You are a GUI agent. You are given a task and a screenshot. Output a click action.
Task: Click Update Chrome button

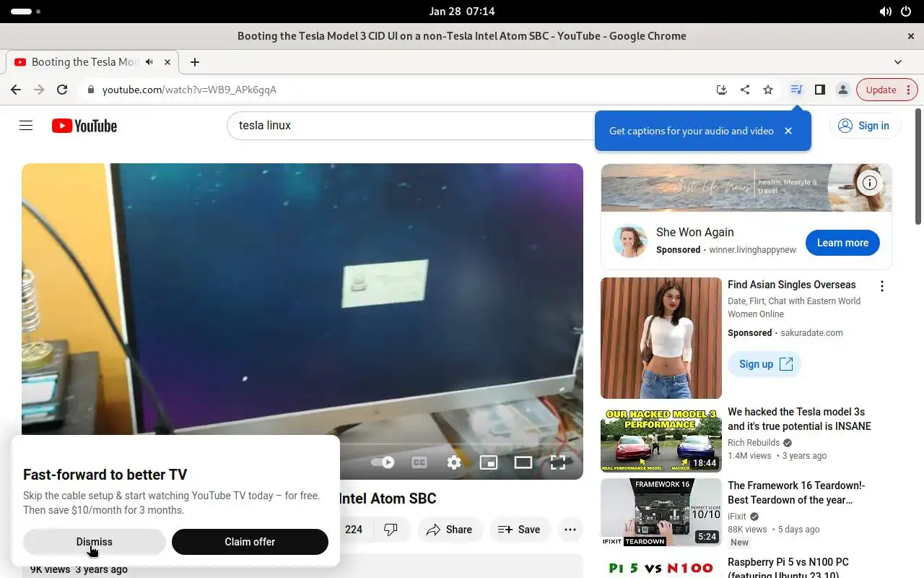click(881, 90)
